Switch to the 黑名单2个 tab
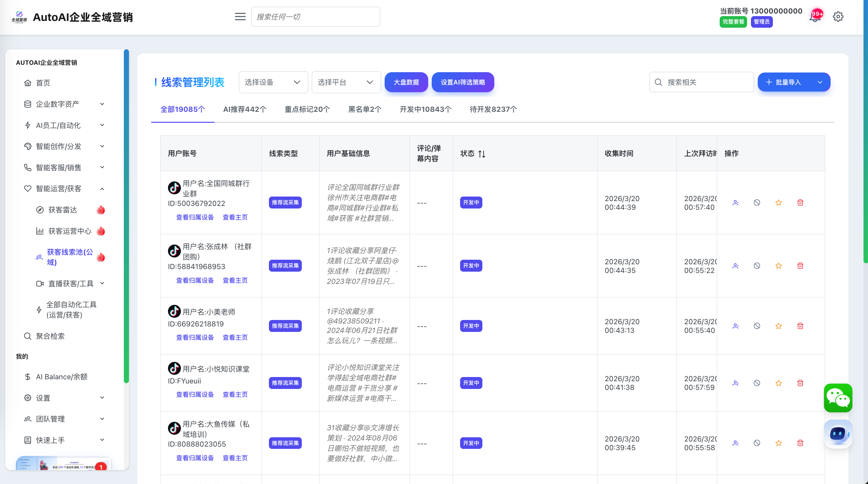This screenshot has width=868, height=484. click(365, 110)
